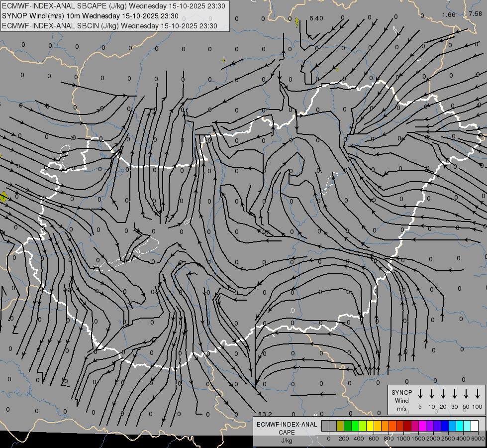Viewport: 487px width, 448px height.
Task: Click the '0' tick label on the CAPE scale
Action: [329, 439]
